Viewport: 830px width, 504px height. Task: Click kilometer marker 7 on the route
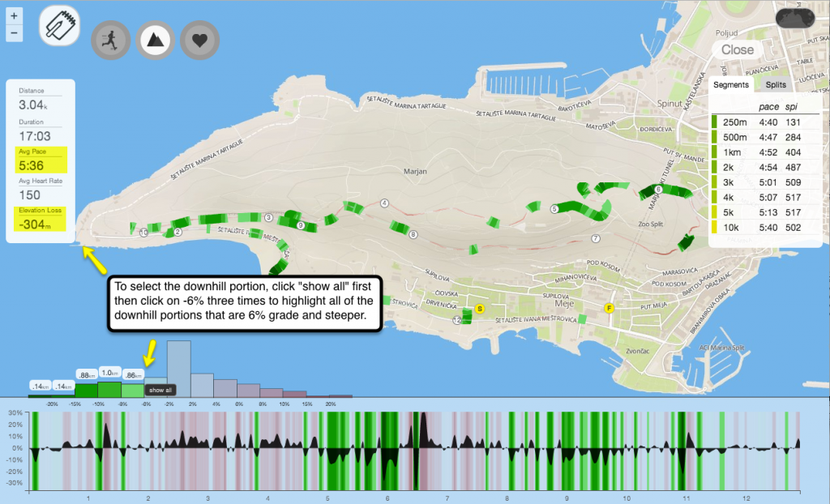click(x=596, y=238)
